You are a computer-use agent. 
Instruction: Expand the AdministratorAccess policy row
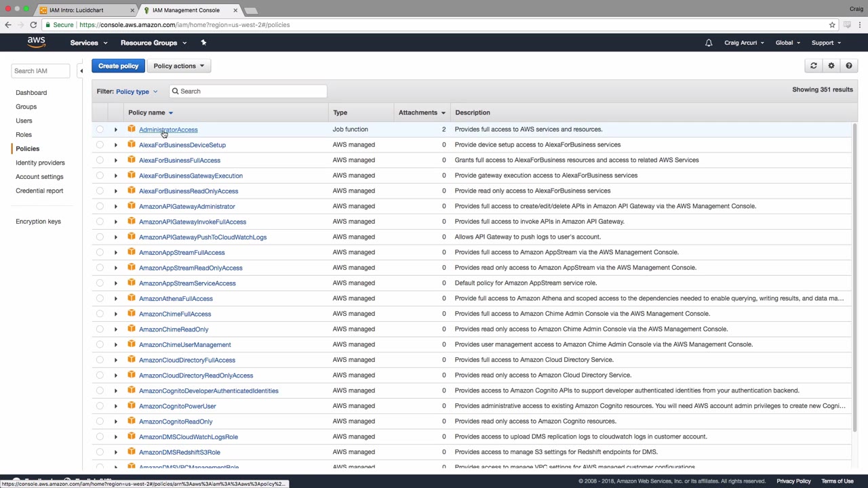(x=115, y=129)
